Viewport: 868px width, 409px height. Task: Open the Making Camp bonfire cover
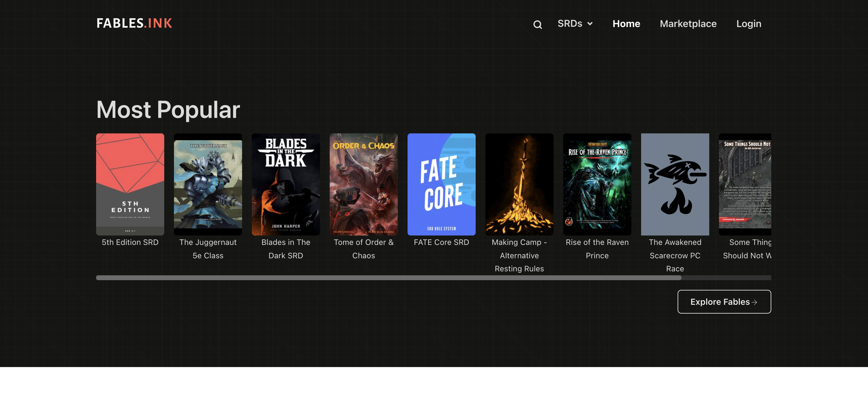519,184
